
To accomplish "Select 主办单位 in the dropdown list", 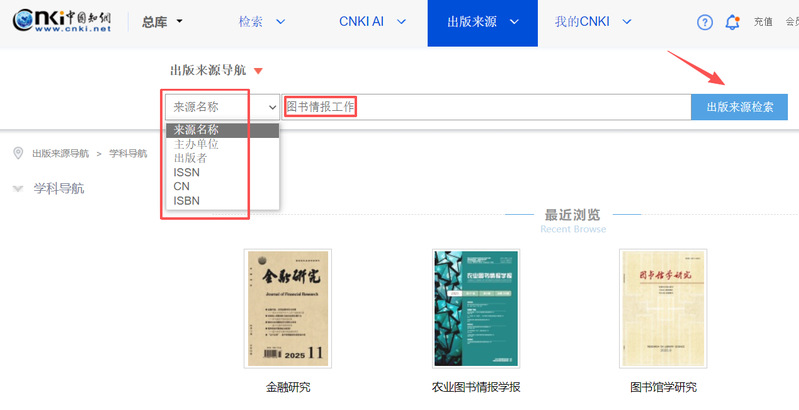I will (196, 144).
